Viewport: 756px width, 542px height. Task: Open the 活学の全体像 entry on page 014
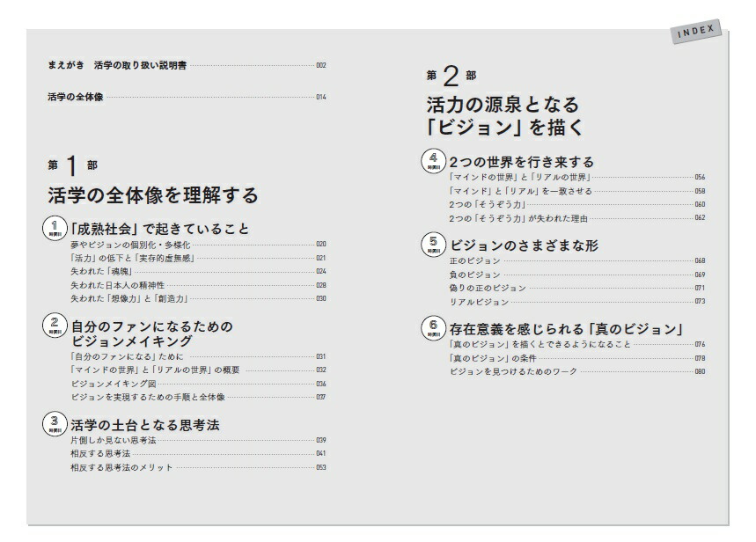pos(76,97)
